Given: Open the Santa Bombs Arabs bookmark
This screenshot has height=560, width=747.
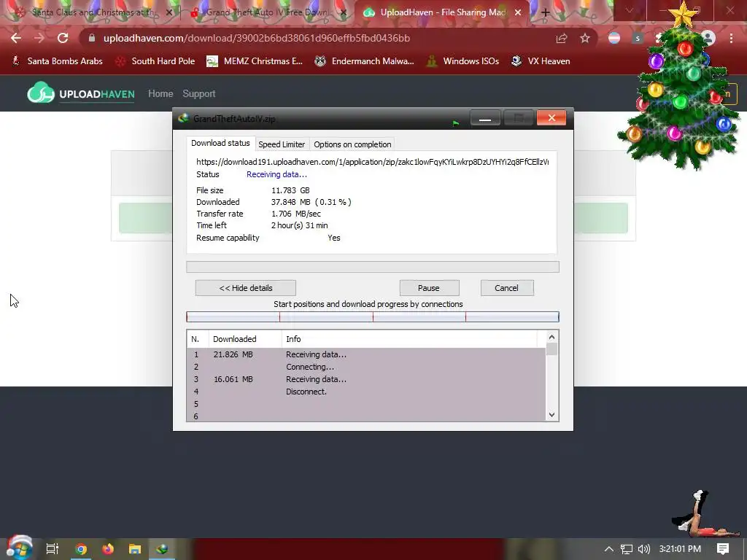Looking at the screenshot, I should [x=57, y=61].
